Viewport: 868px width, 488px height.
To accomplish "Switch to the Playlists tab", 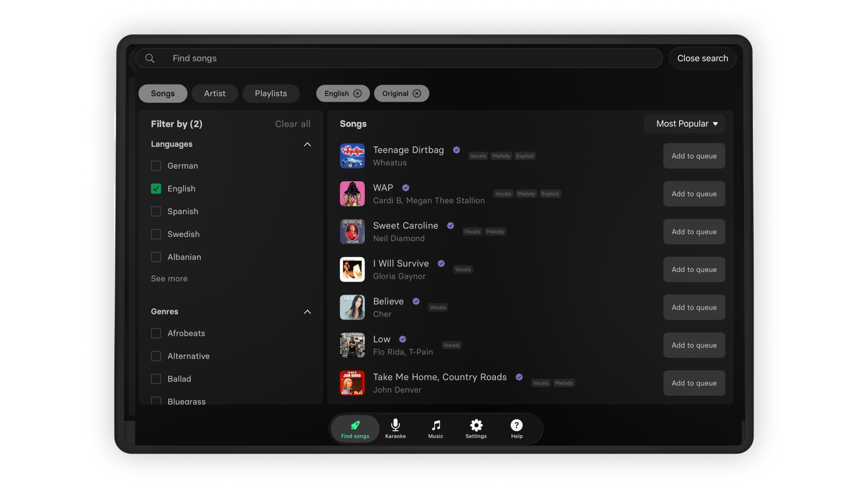I will point(271,94).
